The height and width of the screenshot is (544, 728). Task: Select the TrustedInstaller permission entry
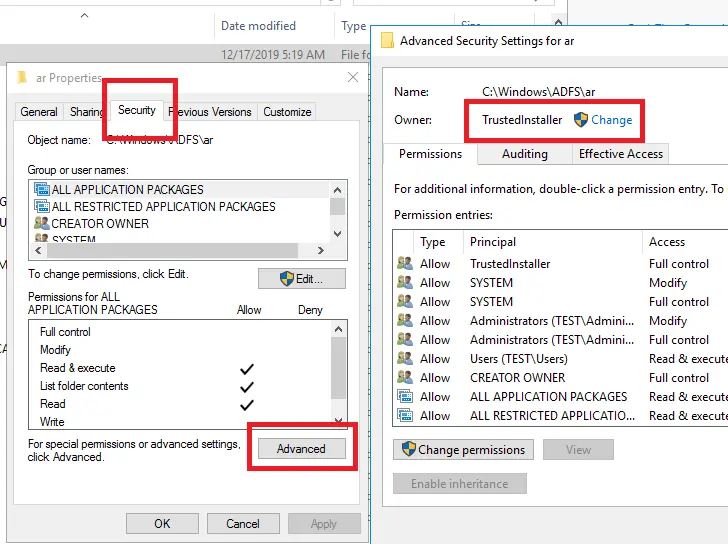561,264
